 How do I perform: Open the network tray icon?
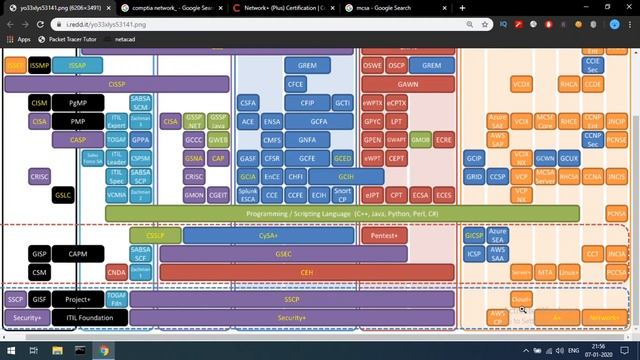coord(549,350)
